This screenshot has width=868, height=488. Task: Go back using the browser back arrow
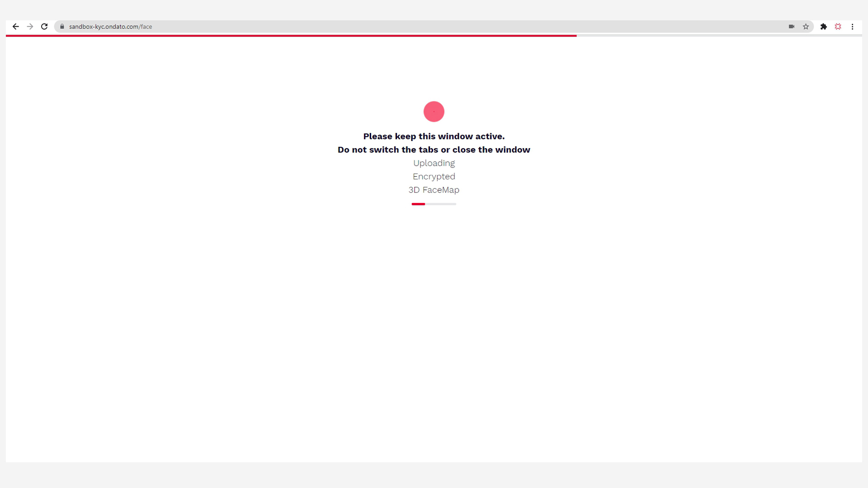click(x=15, y=27)
